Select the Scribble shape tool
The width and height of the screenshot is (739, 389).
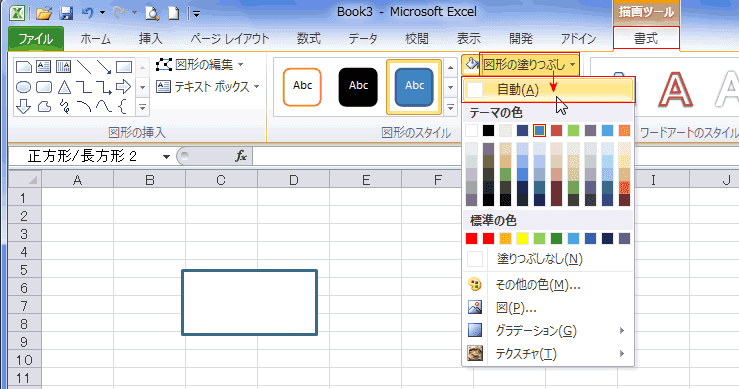click(64, 107)
